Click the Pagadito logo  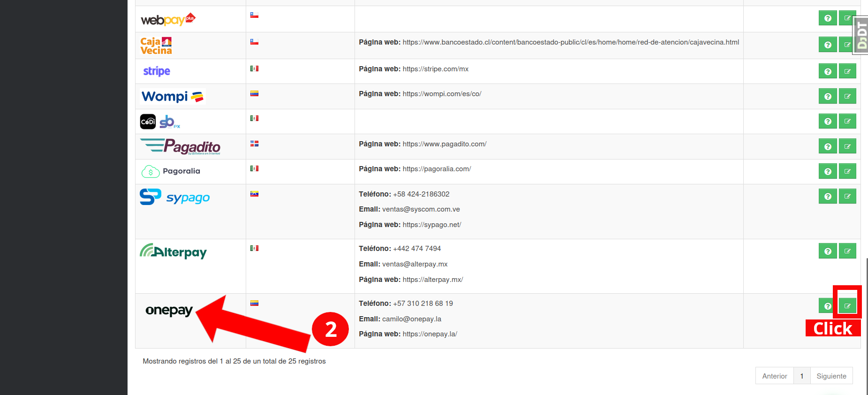(x=180, y=146)
